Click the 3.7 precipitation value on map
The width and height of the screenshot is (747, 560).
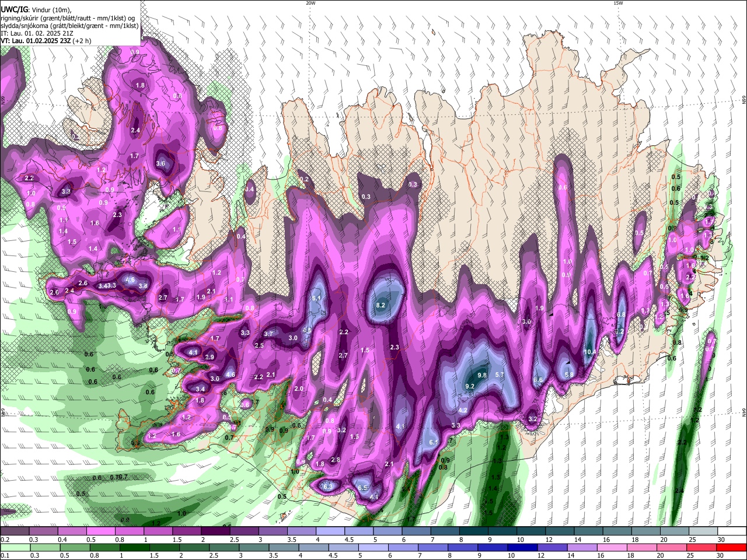click(268, 334)
